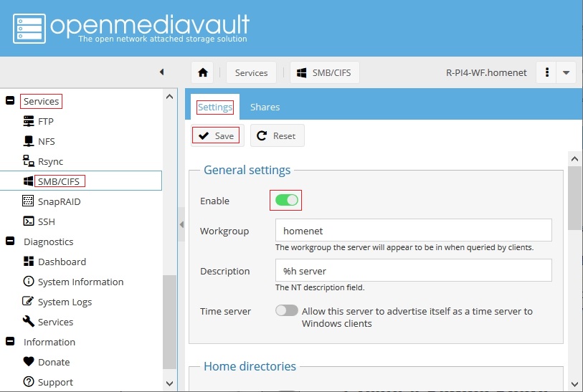Click the Save button
Viewport: 583px width, 392px height.
[x=217, y=135]
